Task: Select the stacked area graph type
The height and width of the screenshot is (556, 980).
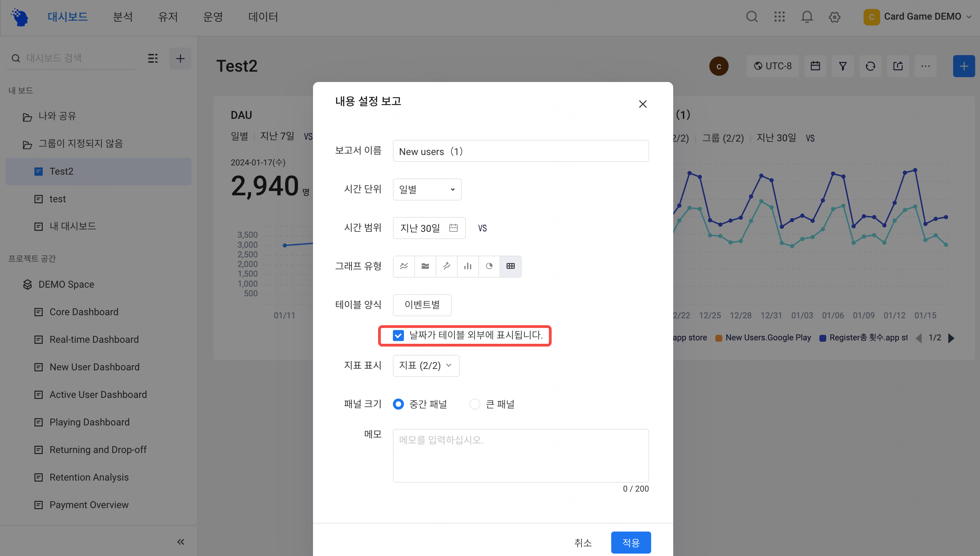Action: tap(425, 266)
